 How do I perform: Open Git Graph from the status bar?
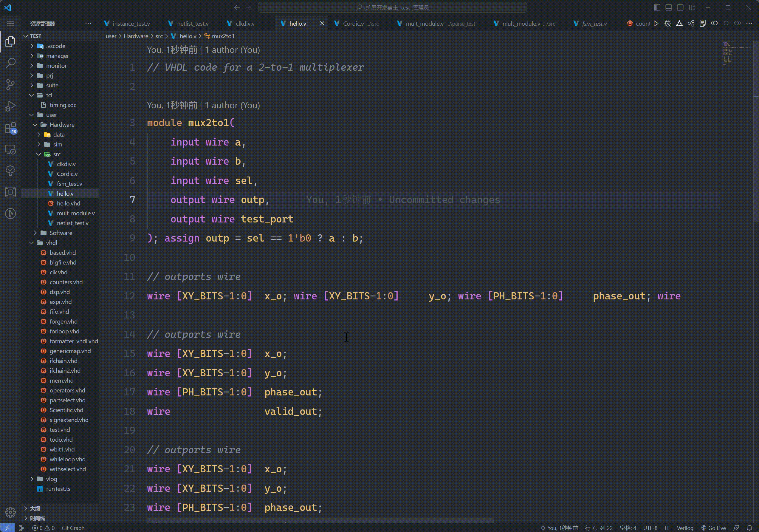click(73, 528)
